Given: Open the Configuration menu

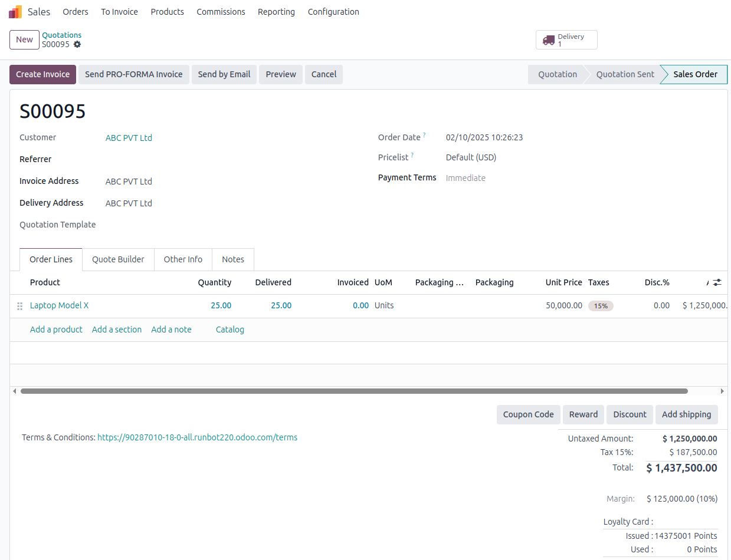Looking at the screenshot, I should (x=333, y=11).
